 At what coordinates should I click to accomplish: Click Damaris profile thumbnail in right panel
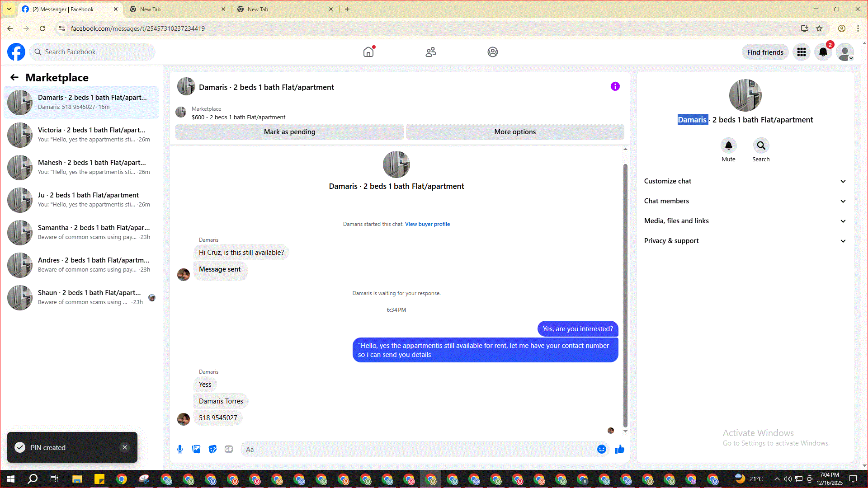745,95
